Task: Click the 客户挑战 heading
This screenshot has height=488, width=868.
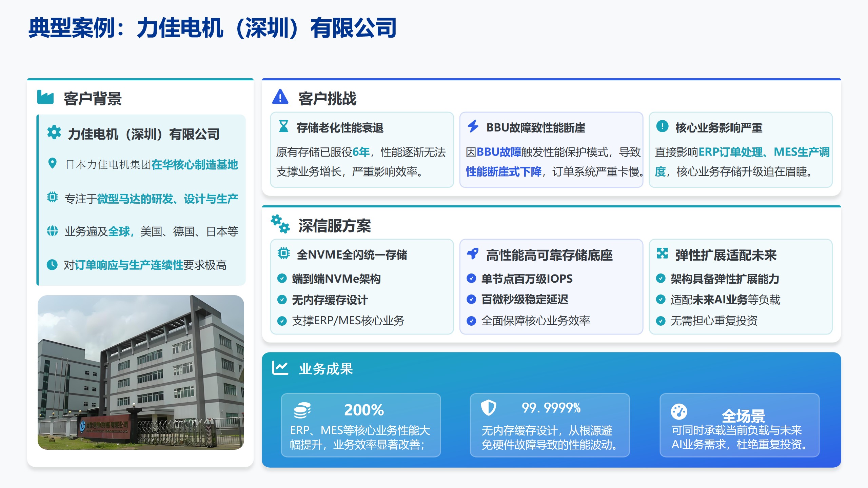Action: click(x=327, y=99)
